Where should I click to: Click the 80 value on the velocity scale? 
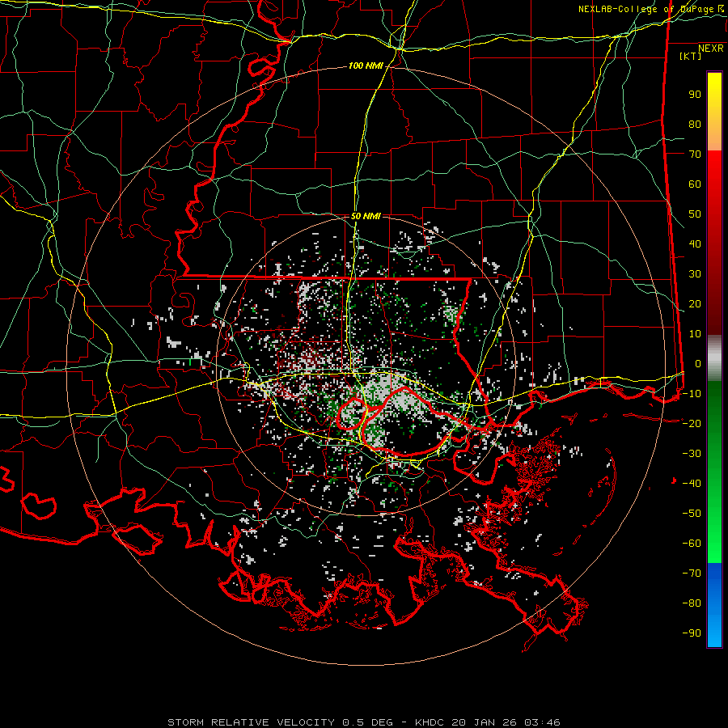(x=695, y=125)
